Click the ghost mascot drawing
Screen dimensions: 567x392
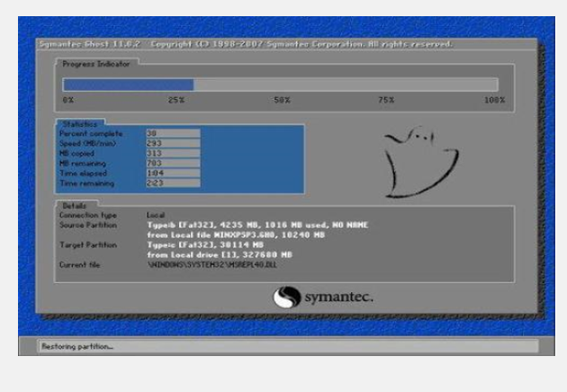[x=421, y=162]
